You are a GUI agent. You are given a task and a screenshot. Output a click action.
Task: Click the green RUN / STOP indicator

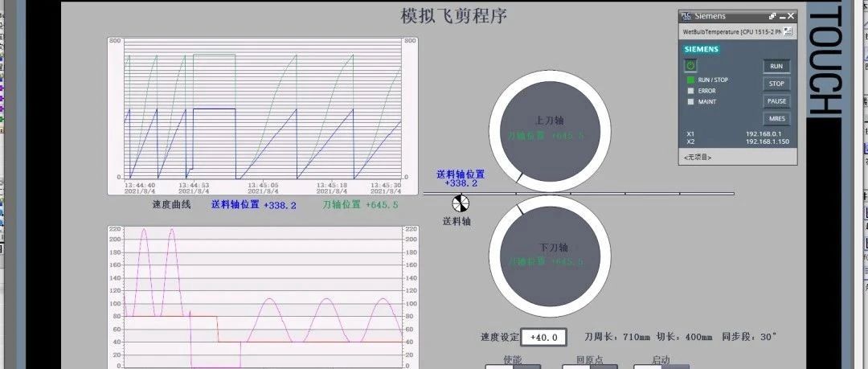click(x=690, y=80)
